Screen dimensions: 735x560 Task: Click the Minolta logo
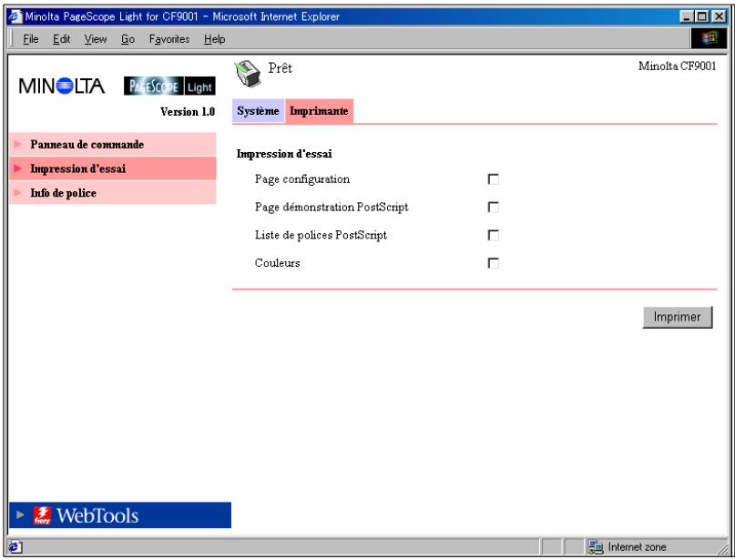pos(61,87)
